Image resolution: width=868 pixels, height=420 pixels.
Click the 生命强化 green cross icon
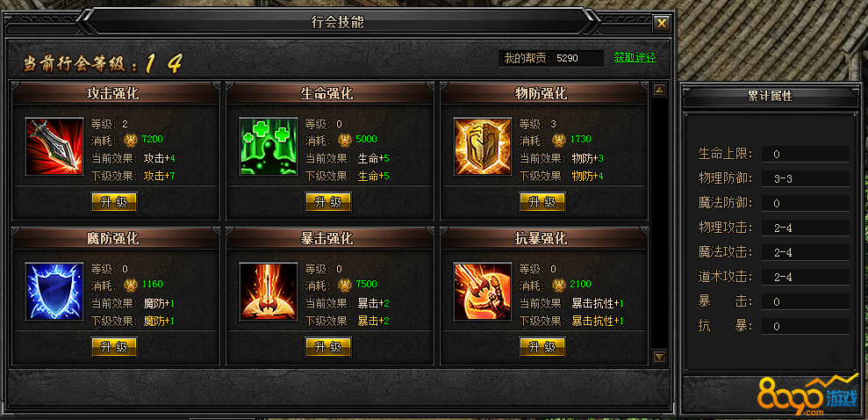pos(269,147)
